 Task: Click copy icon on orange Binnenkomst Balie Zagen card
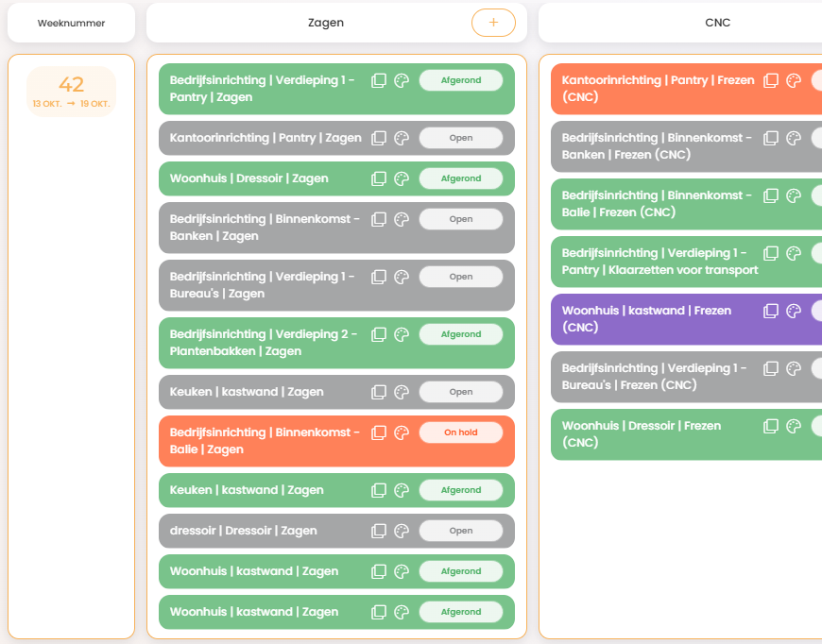tap(379, 432)
